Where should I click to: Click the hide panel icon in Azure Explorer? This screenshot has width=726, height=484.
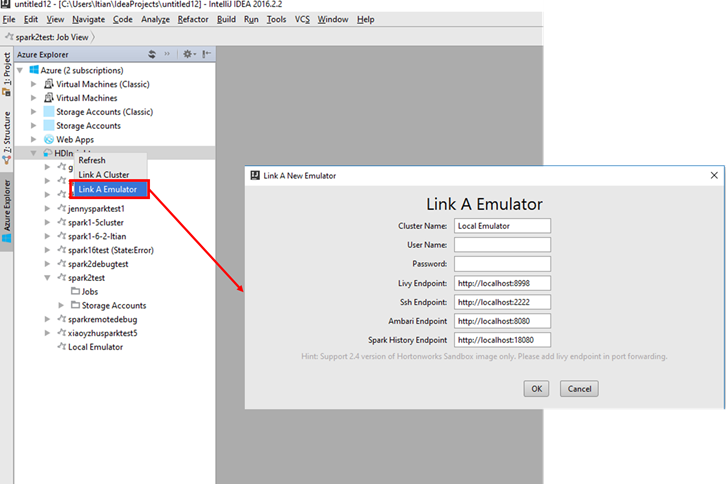207,54
